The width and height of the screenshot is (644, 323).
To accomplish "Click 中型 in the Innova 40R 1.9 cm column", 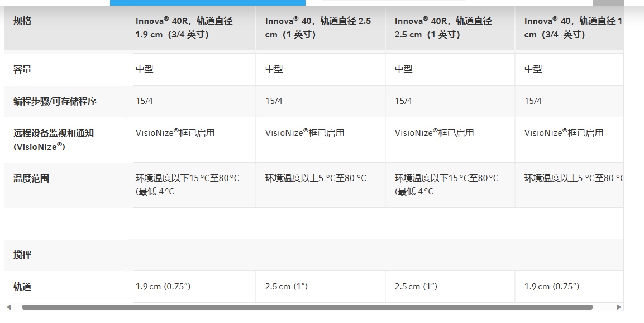I will click(145, 69).
